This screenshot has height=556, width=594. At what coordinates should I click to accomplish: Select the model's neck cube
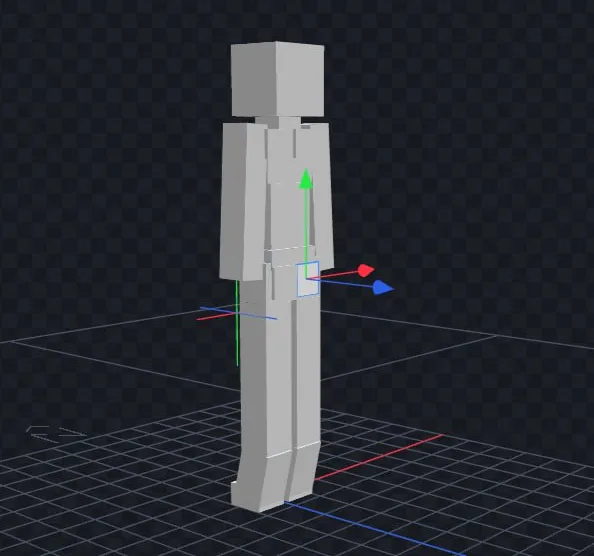pyautogui.click(x=278, y=122)
